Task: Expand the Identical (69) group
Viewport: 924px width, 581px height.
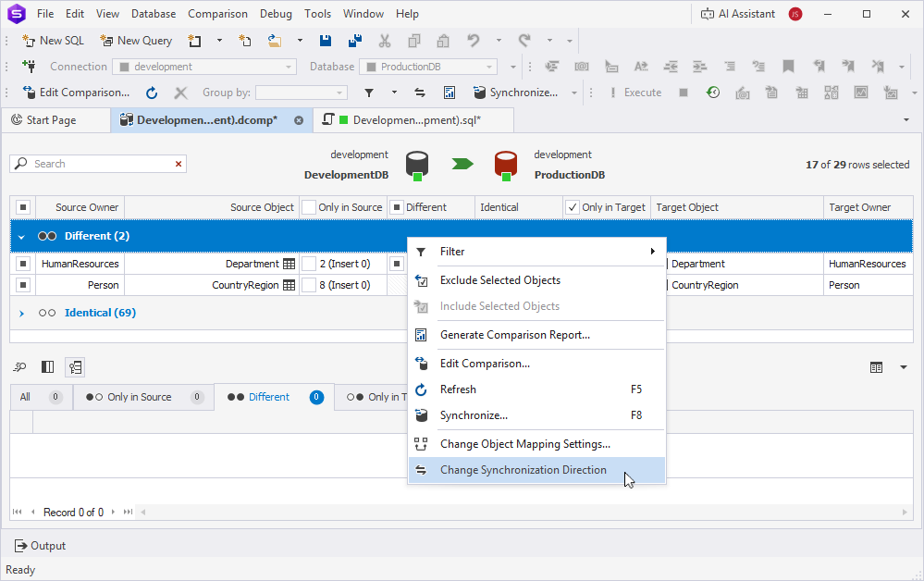Action: pos(21,314)
